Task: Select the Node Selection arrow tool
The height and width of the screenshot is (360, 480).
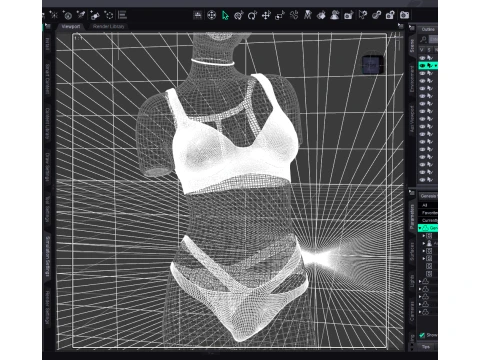Action: point(225,15)
